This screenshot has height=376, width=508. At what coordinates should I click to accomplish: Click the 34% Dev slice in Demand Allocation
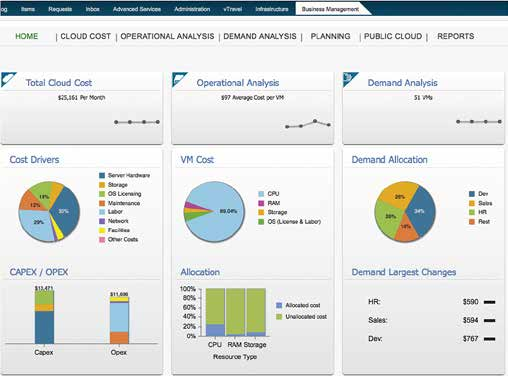[421, 211]
